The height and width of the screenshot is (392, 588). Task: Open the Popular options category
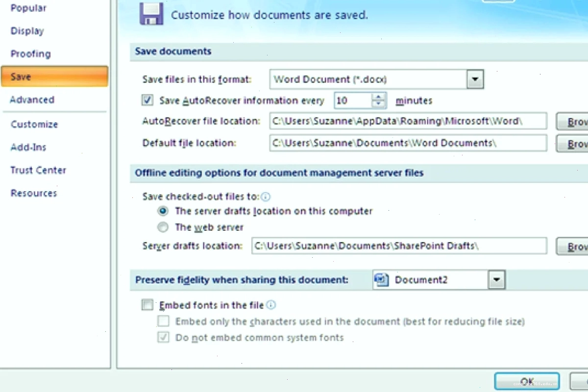(x=28, y=8)
